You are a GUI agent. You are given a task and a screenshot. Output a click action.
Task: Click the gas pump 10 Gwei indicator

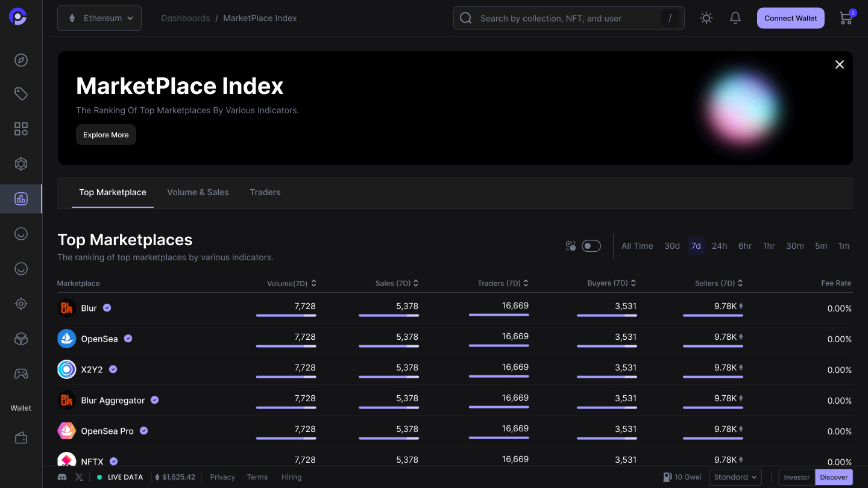(x=682, y=477)
